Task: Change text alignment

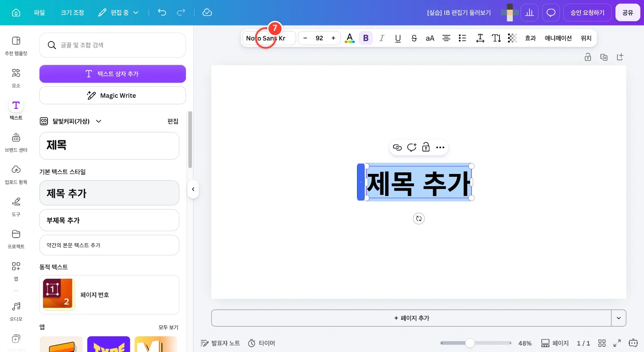Action: click(446, 38)
